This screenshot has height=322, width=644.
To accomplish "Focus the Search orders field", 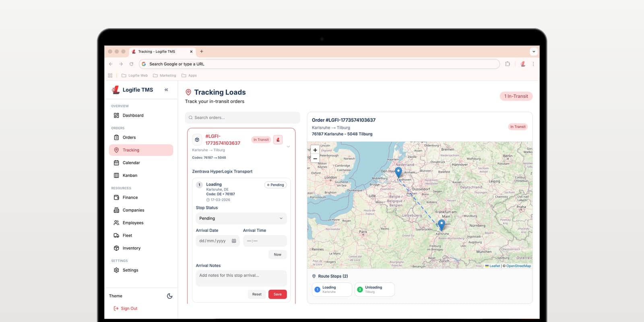I will pos(242,118).
